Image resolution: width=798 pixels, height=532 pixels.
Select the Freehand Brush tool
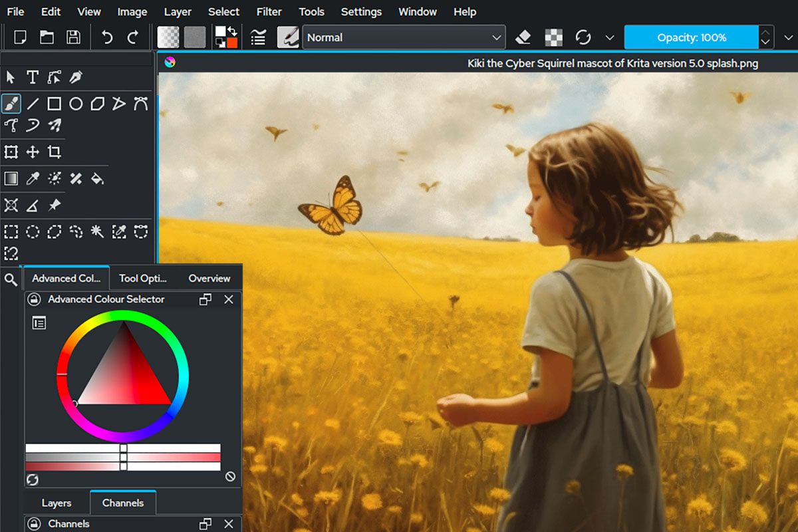tap(11, 103)
